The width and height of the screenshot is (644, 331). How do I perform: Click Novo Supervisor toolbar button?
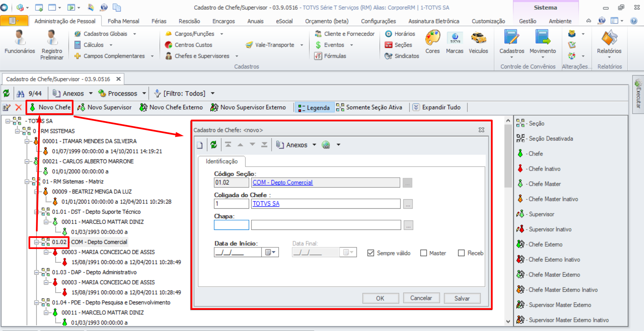coord(104,107)
